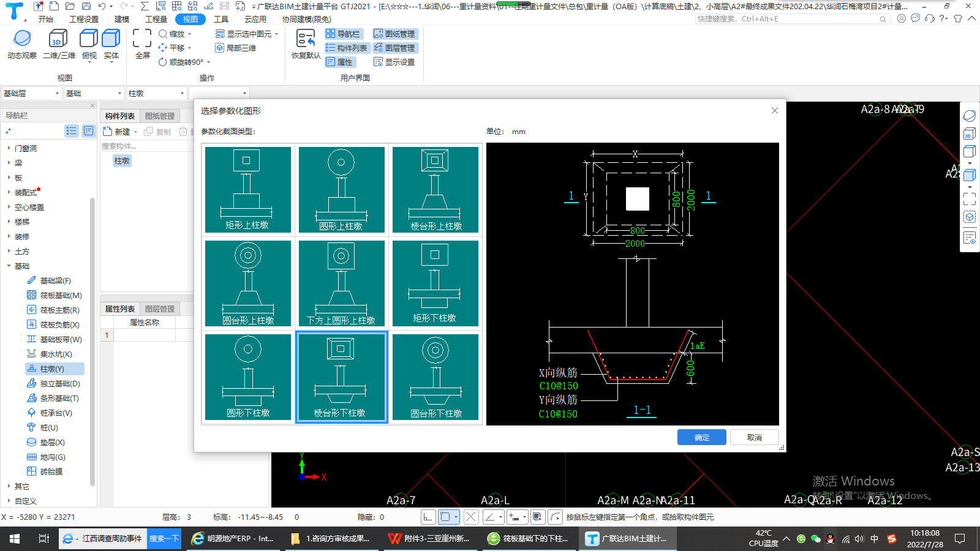Switch to 图层管理 tab in properties panel

(160, 309)
